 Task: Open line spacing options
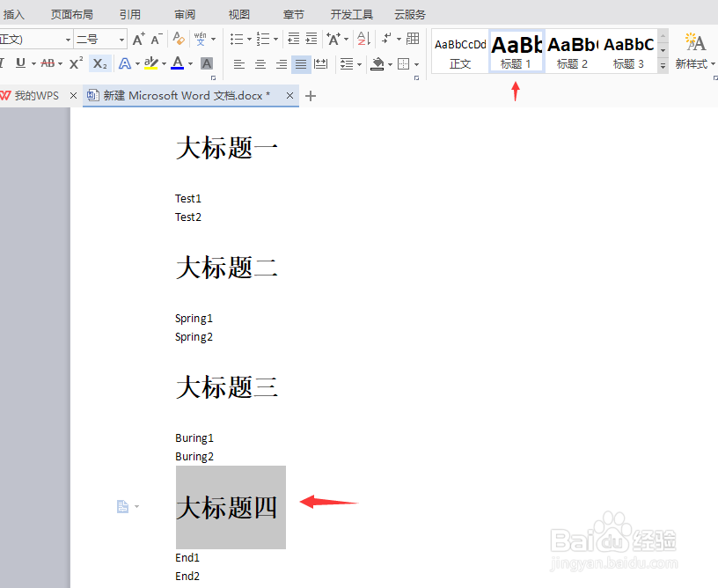click(x=347, y=63)
